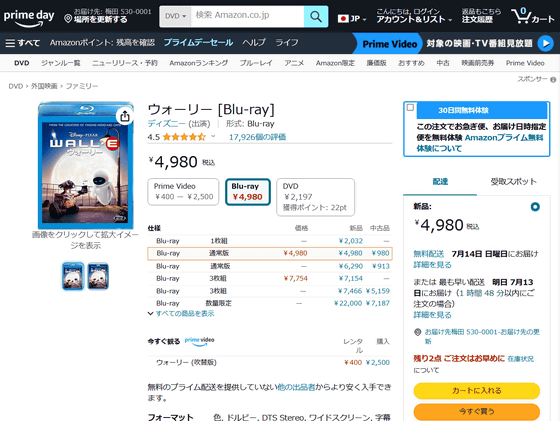
Task: Click the Prime Video banner label
Action: [x=389, y=44]
